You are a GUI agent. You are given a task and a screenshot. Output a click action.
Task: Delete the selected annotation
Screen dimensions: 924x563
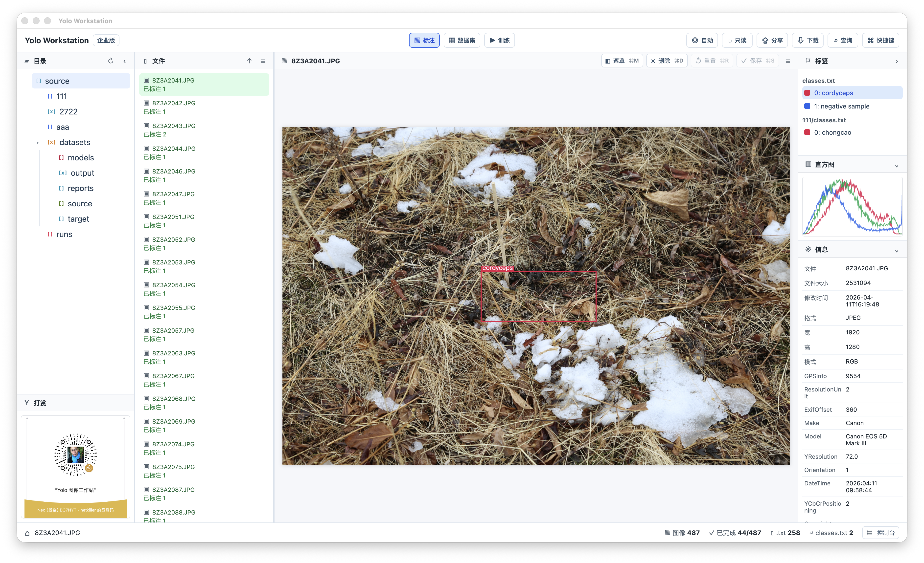667,61
